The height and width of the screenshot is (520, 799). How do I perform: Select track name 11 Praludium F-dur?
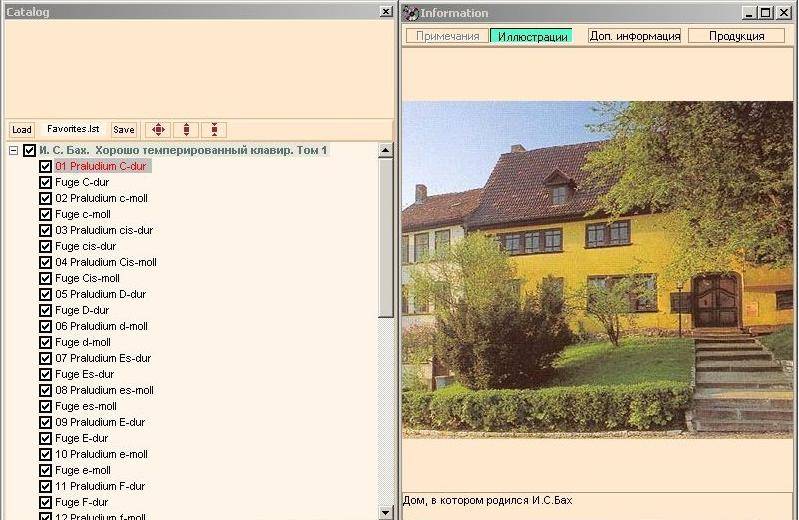tap(100, 486)
